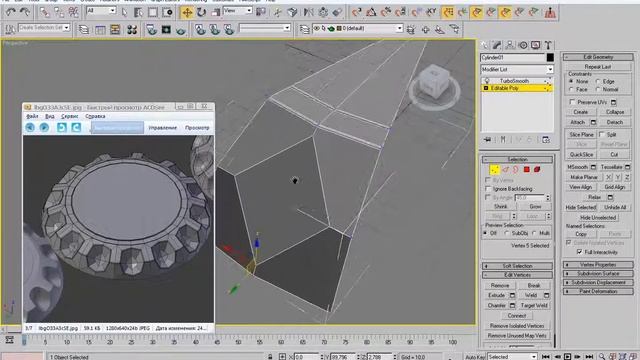Screen dimensions: 640x360
Task: Select Edge constraint radio button
Action: (x=598, y=81)
